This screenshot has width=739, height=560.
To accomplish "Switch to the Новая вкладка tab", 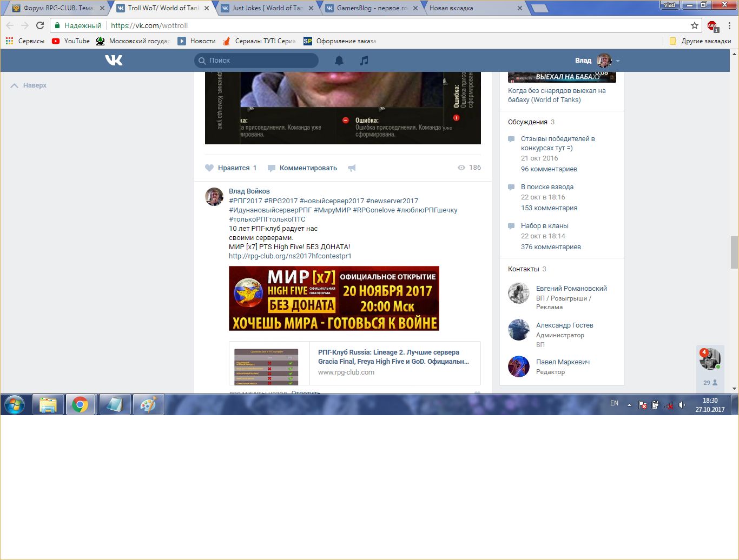I will (x=475, y=8).
